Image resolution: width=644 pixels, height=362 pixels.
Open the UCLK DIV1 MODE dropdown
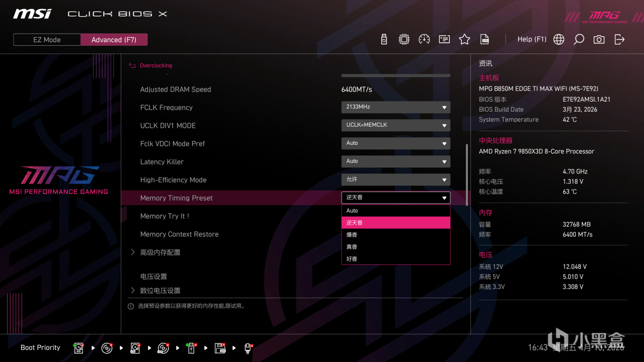tap(395, 125)
